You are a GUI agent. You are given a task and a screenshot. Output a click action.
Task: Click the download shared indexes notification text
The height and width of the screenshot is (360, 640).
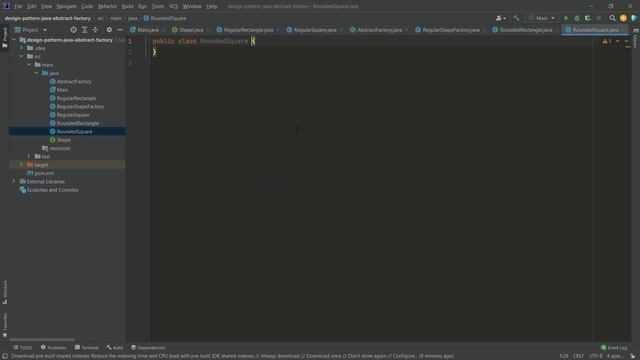click(232, 356)
